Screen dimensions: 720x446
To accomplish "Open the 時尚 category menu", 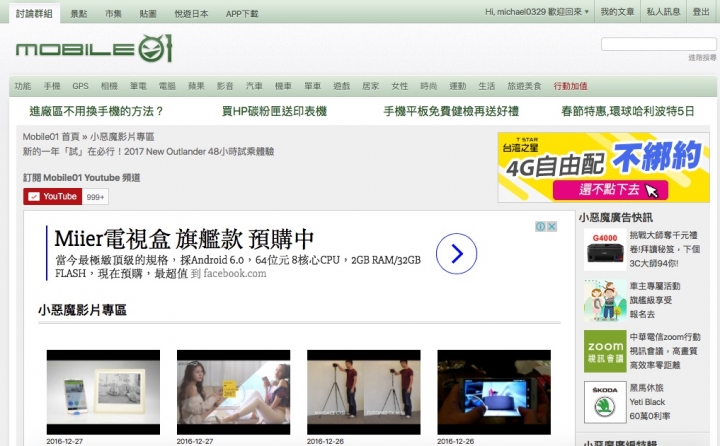I will (x=428, y=86).
